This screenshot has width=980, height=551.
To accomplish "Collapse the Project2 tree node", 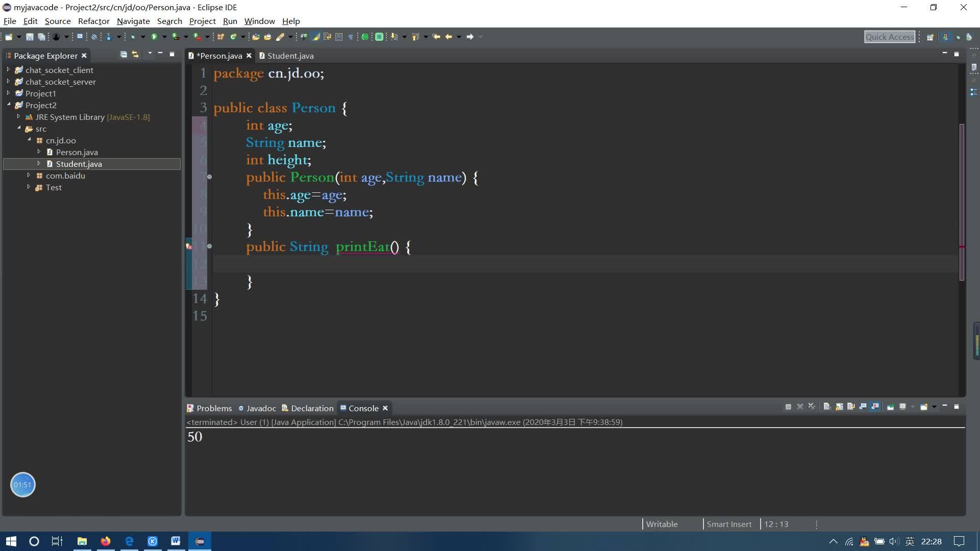I will pos(8,105).
